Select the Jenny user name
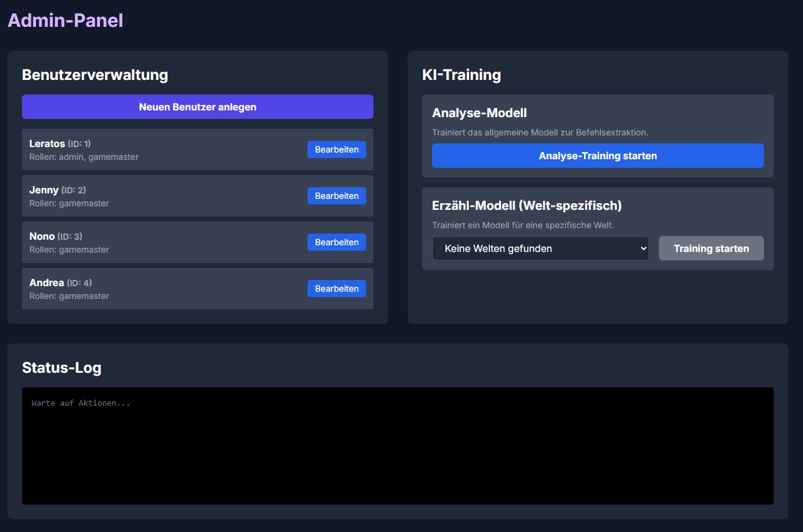 point(44,190)
